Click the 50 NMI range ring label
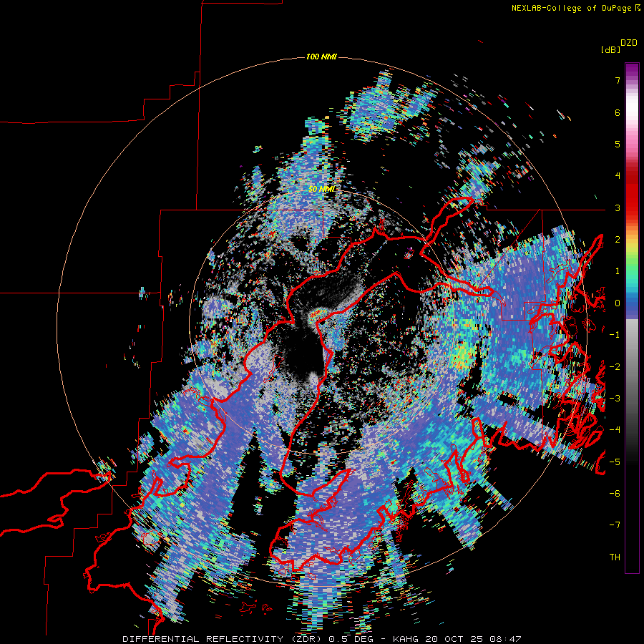Viewport: 644px width, 644px height. pos(321,190)
